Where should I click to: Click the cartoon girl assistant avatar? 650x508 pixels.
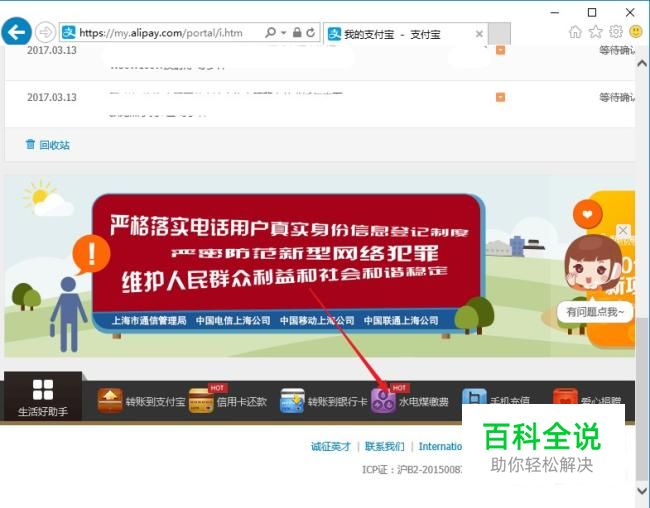pos(593,265)
